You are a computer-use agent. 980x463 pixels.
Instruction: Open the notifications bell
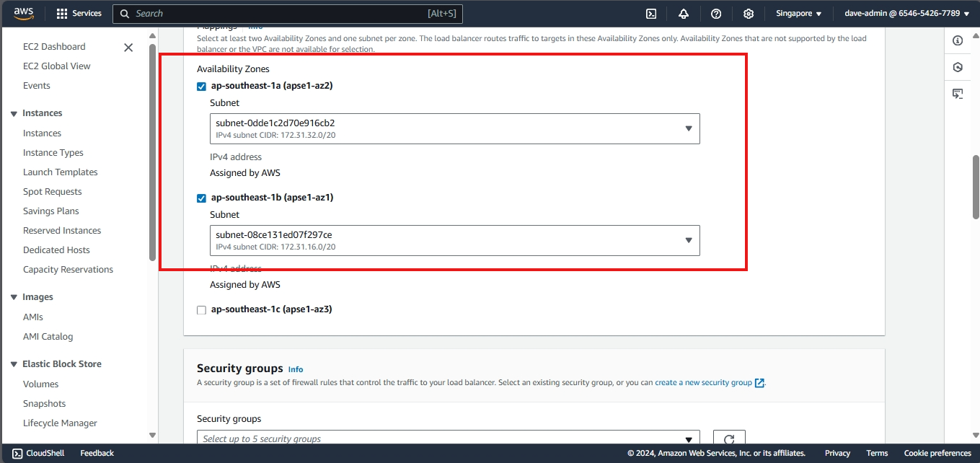[683, 14]
